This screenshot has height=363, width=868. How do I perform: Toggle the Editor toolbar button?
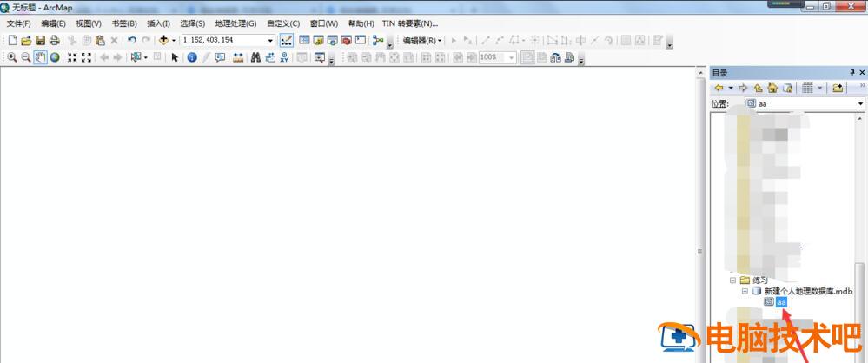(x=286, y=41)
